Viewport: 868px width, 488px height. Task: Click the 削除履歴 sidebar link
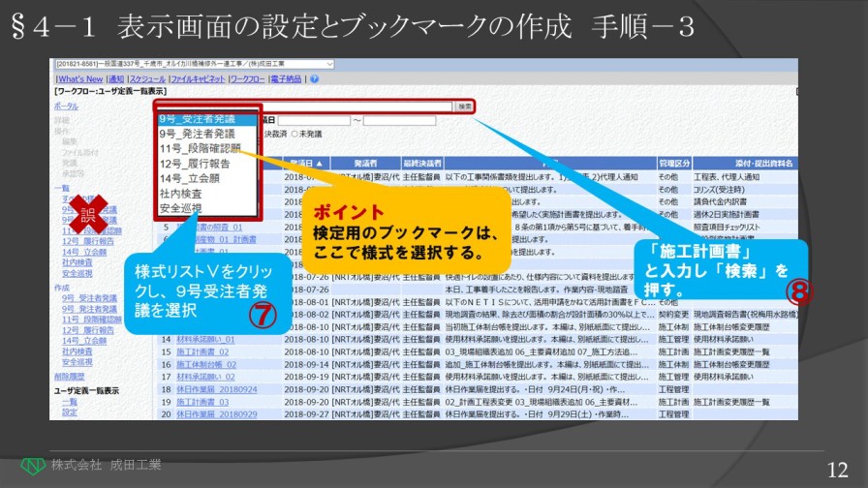tap(69, 378)
